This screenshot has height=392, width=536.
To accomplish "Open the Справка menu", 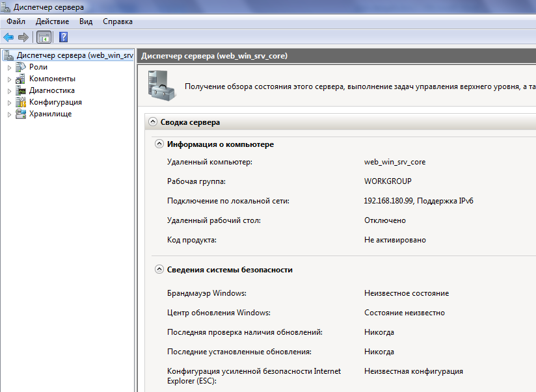I will click(x=118, y=21).
